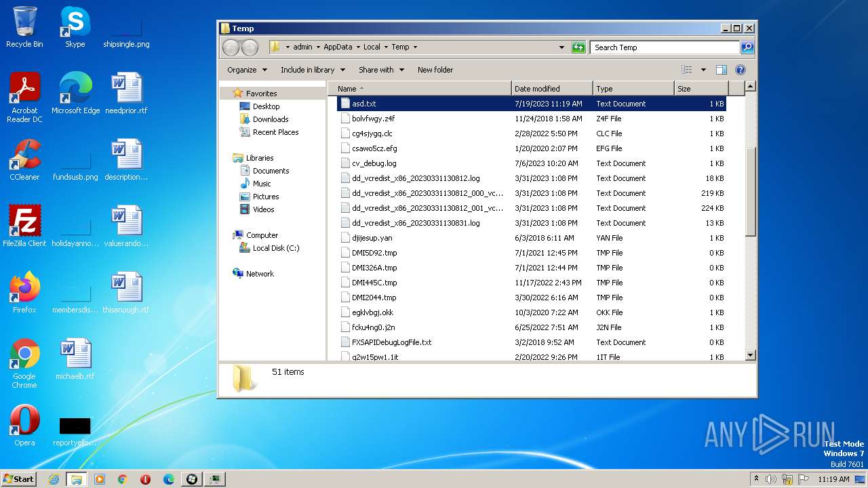
Task: Select Pictures library
Action: 266,197
